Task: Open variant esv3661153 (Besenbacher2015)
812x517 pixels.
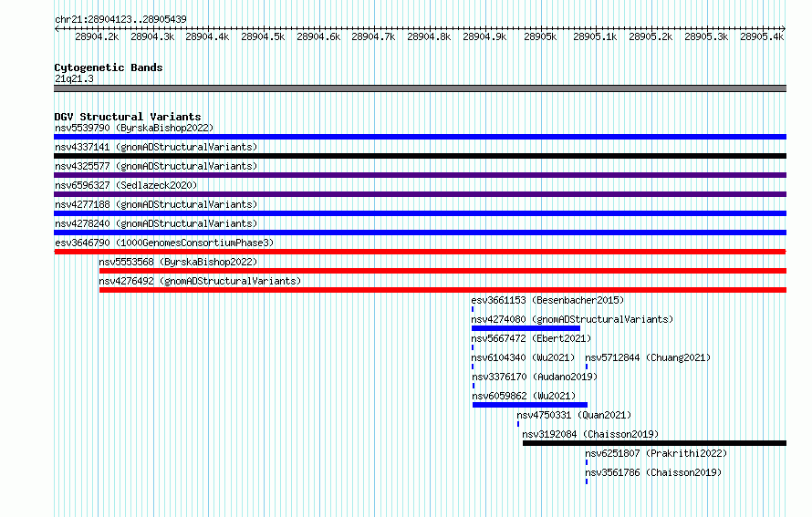Action: coord(547,300)
